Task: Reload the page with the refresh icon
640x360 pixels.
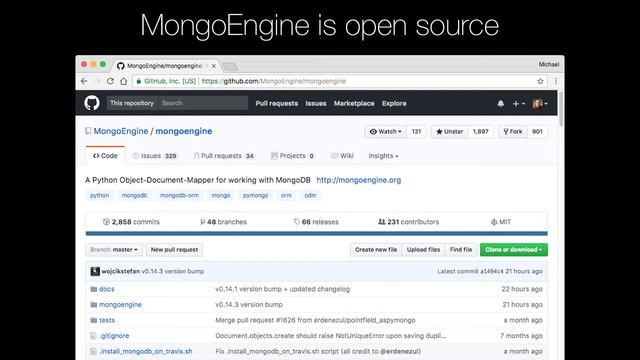Action: [x=110, y=81]
